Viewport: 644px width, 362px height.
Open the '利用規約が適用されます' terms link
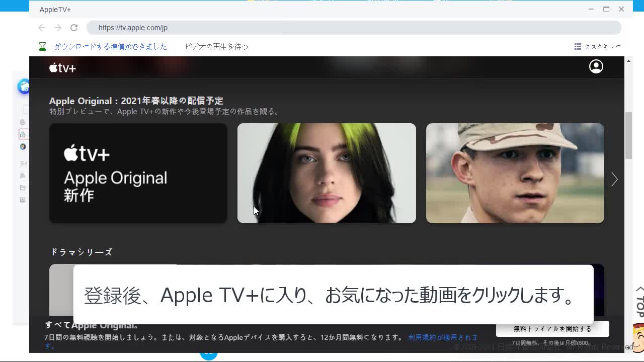443,337
